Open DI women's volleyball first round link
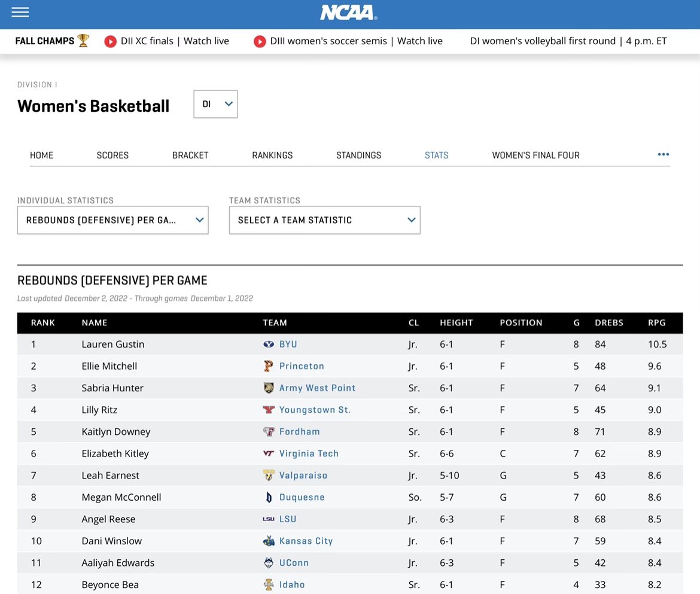 point(568,41)
